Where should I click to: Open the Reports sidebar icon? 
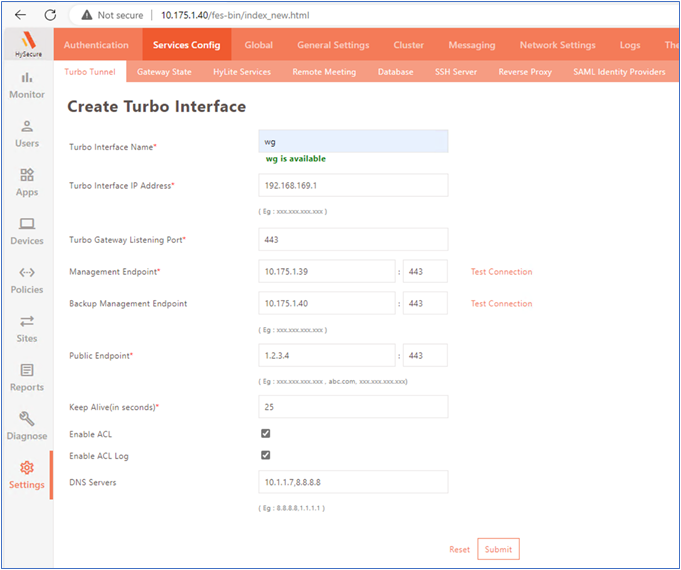[x=26, y=377]
